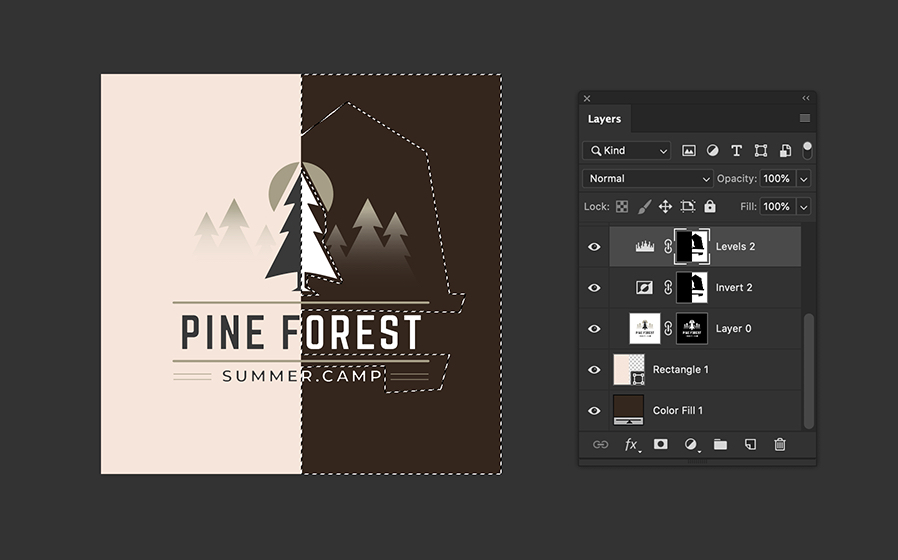The image size is (898, 560).
Task: Expand the Opacity slider arrow
Action: [x=804, y=179]
